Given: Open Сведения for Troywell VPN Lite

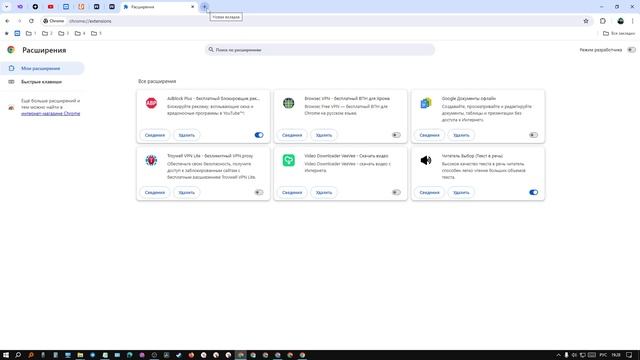Looking at the screenshot, I should tap(155, 192).
